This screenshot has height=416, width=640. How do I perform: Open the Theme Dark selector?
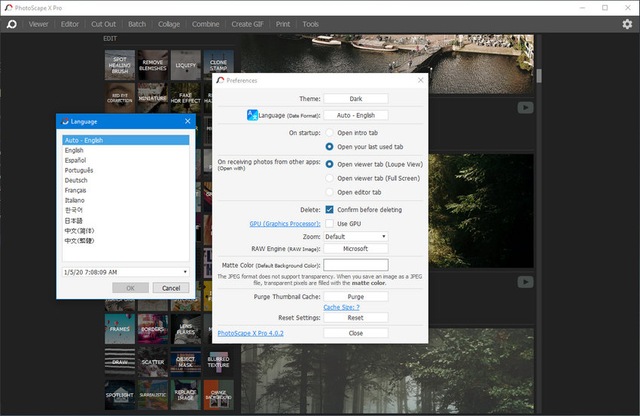(355, 99)
